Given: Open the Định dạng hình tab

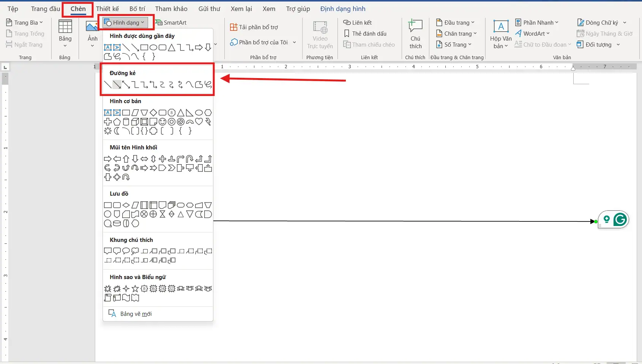Looking at the screenshot, I should click(342, 9).
